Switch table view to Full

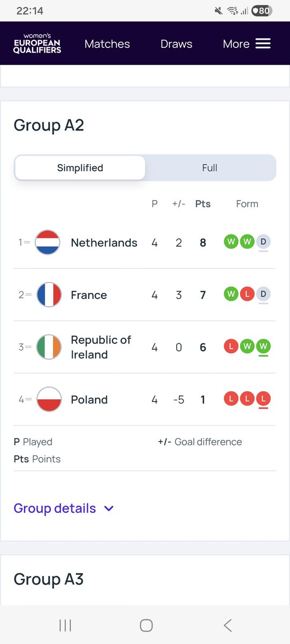pyautogui.click(x=210, y=168)
